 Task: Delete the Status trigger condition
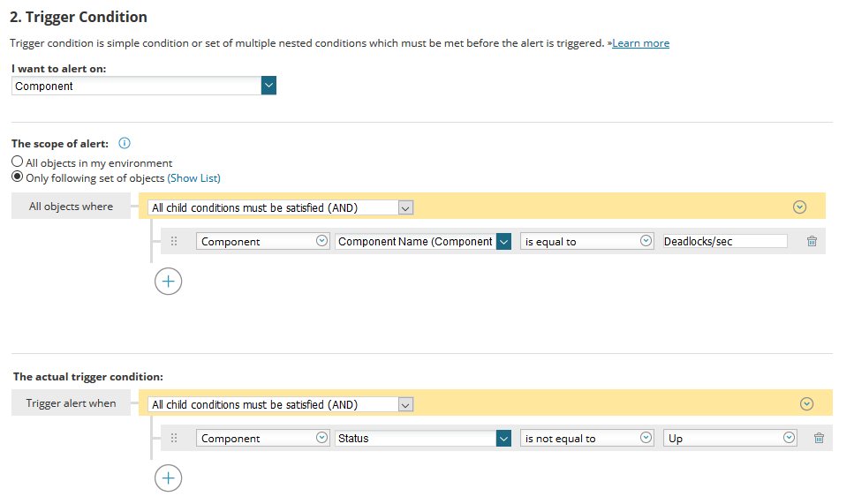(x=820, y=438)
